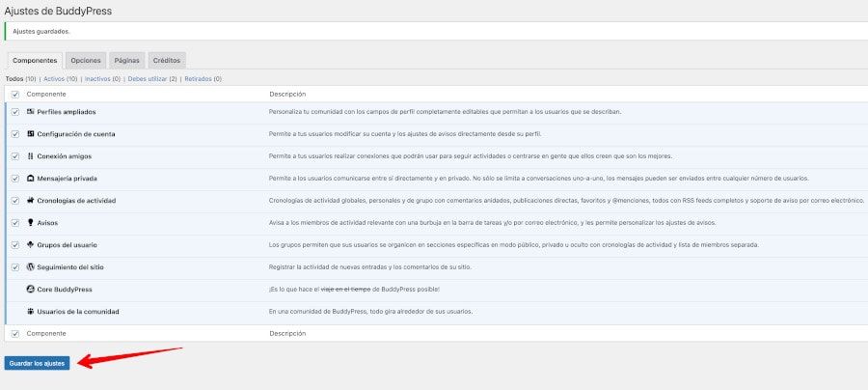
Task: Switch to the Páginas tab
Action: coord(126,61)
